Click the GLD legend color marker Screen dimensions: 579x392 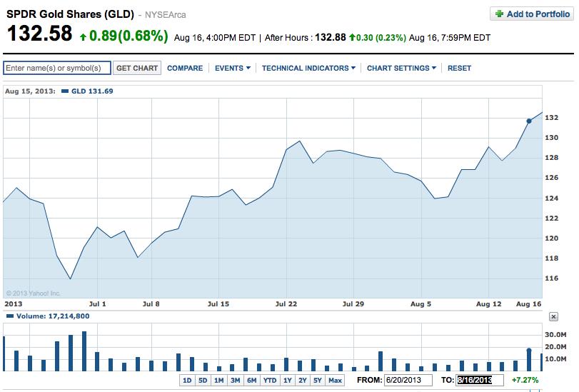pos(65,91)
